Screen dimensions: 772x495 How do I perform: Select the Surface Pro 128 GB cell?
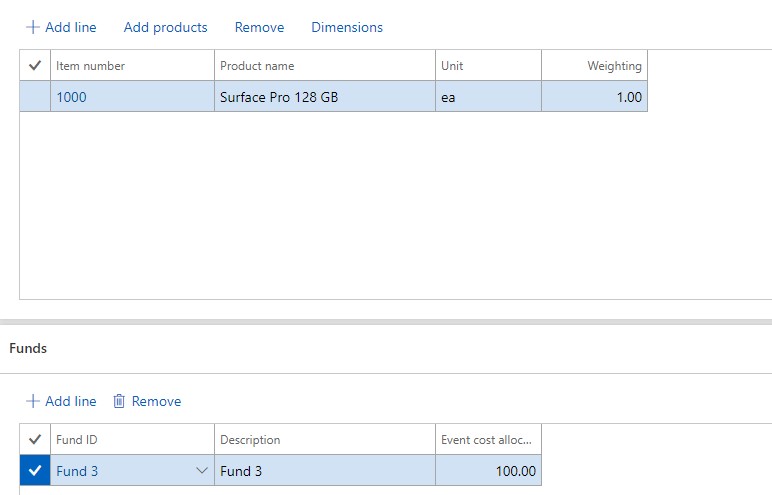[x=324, y=97]
